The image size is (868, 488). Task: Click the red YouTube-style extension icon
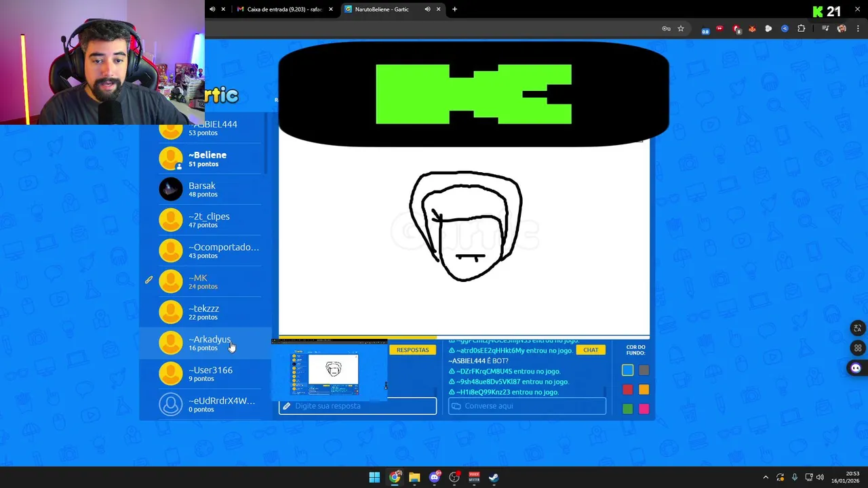[x=719, y=28]
